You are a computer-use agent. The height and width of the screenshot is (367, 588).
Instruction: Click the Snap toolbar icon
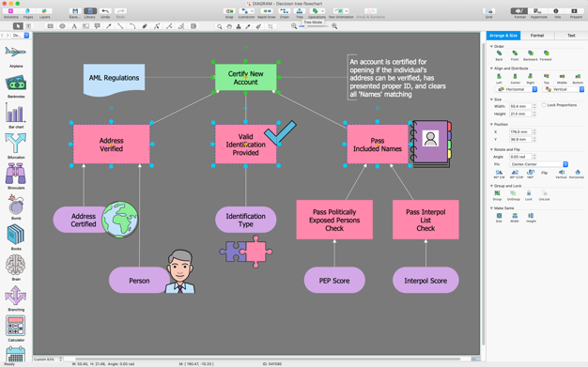(x=229, y=11)
